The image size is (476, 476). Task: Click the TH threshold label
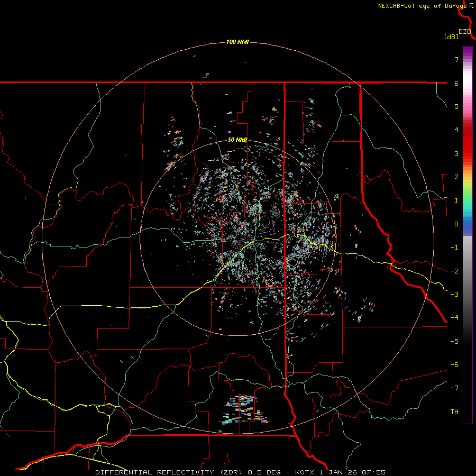coord(454,412)
